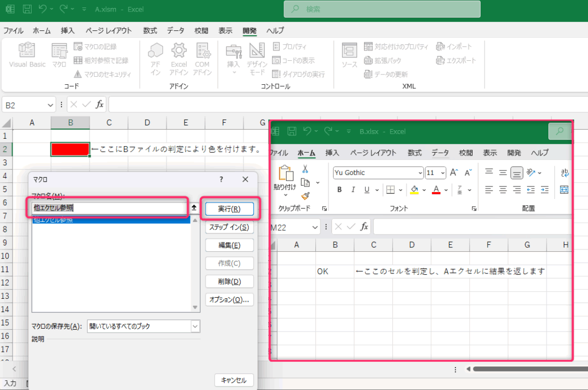This screenshot has height=390, width=588.
Task: Expand the font size 11 dropdown
Action: (443, 173)
